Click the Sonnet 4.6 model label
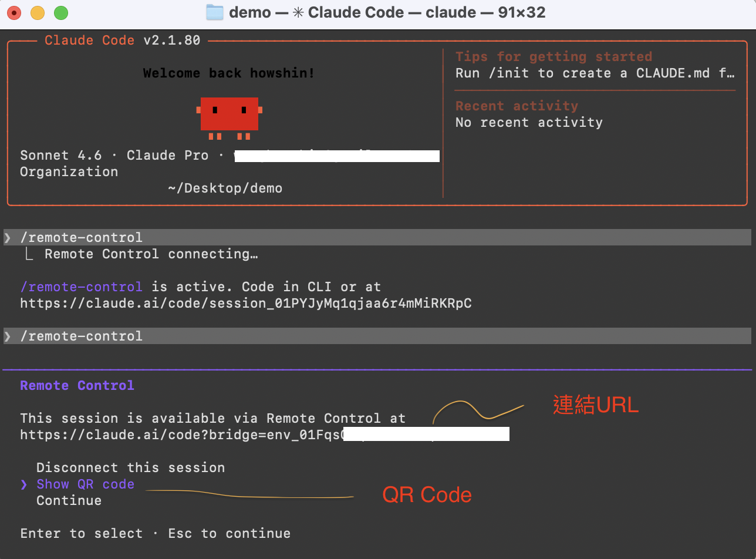The image size is (756, 559). click(x=60, y=156)
